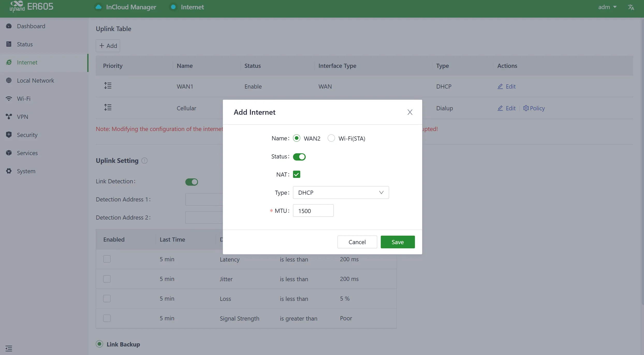Select the Link Backup radio button
Viewport: 644px width, 355px height.
(x=99, y=344)
